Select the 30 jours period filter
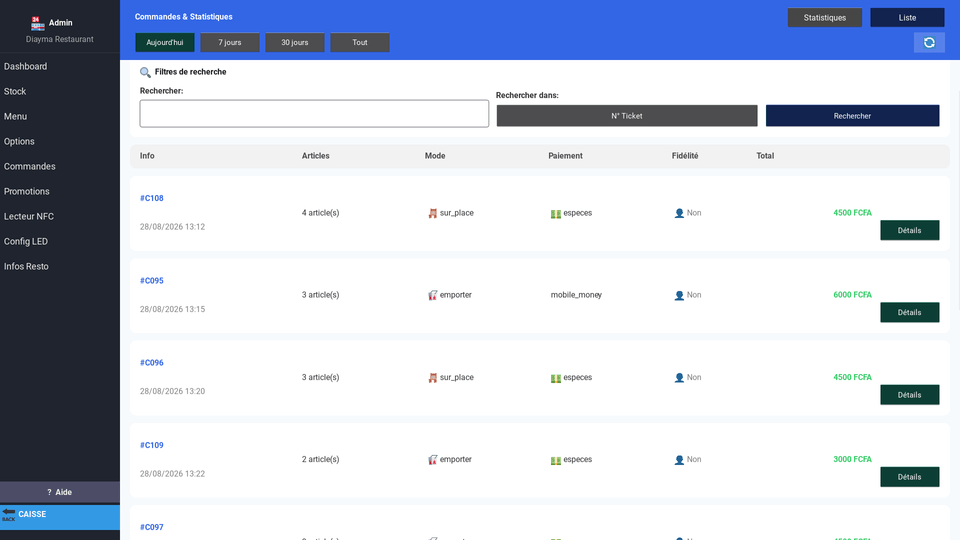The width and height of the screenshot is (960, 540). click(294, 42)
